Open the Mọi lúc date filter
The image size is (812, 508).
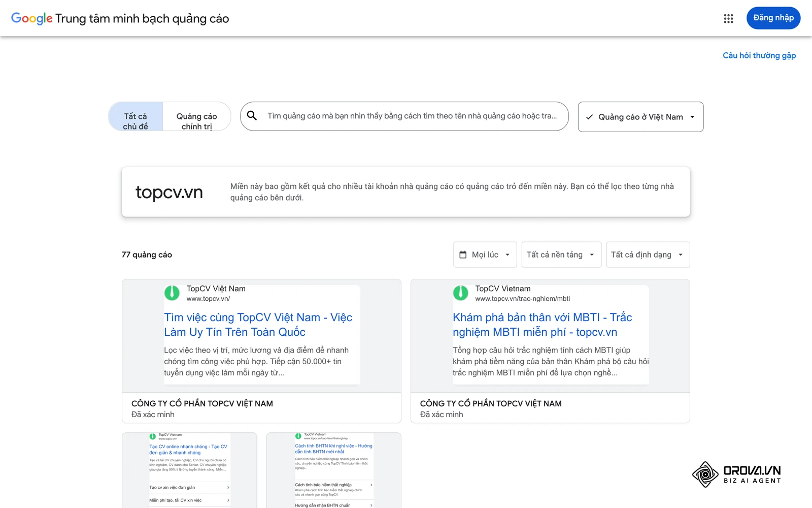point(485,255)
